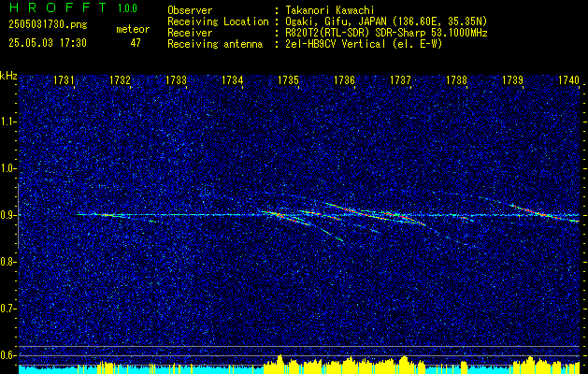This screenshot has height=374, width=588.
Task: Click time marker 1734
Action: click(x=232, y=79)
